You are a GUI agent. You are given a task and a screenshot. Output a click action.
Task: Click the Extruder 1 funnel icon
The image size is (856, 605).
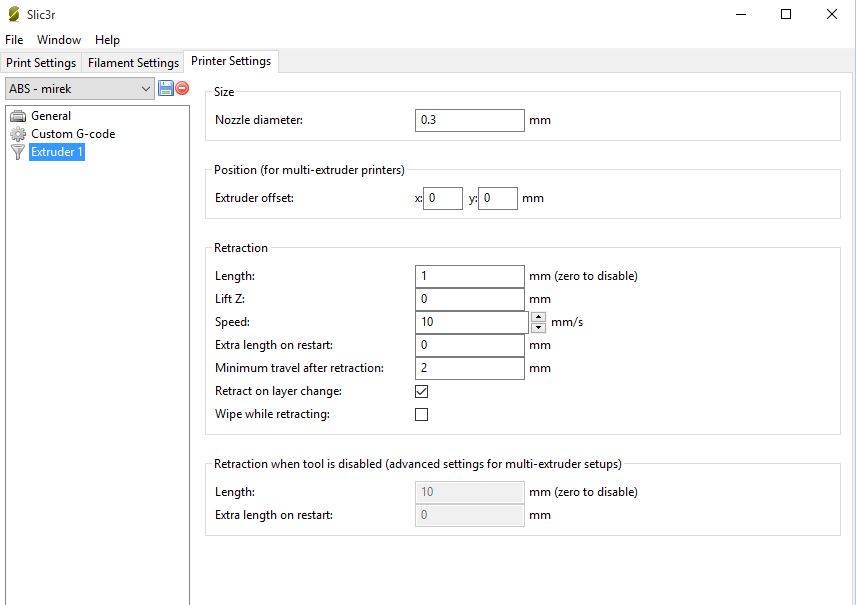17,152
